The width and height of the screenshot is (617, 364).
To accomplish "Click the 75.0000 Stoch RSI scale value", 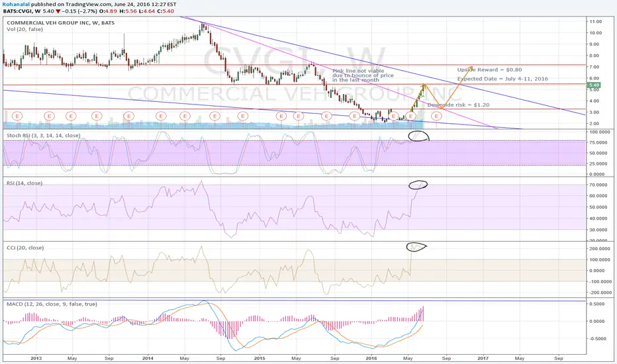I will tap(600, 142).
